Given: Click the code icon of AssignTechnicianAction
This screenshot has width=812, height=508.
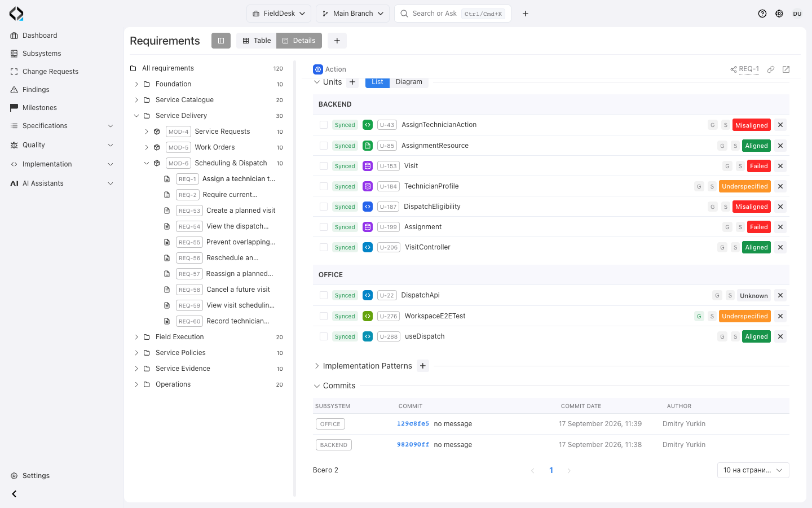Looking at the screenshot, I should coord(368,125).
